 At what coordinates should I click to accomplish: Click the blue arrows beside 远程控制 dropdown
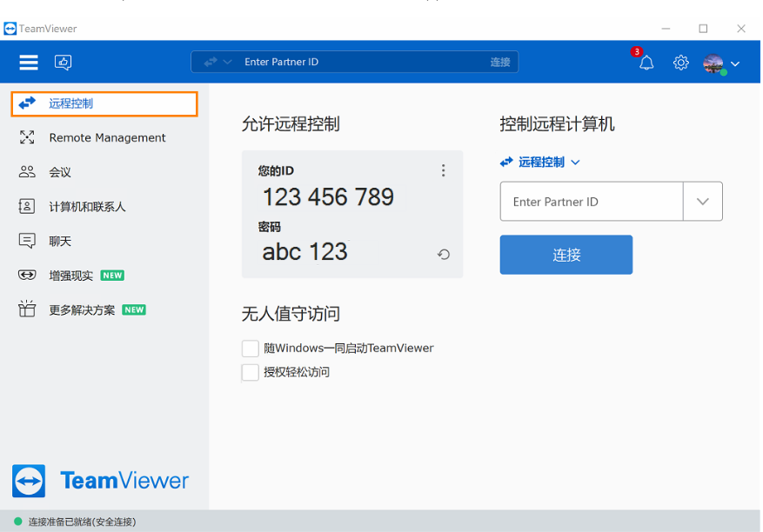[x=506, y=162]
